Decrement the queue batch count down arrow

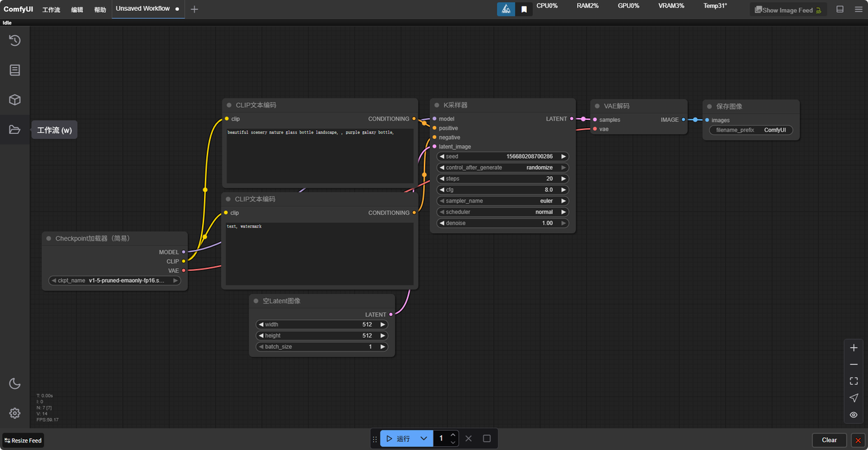click(453, 443)
